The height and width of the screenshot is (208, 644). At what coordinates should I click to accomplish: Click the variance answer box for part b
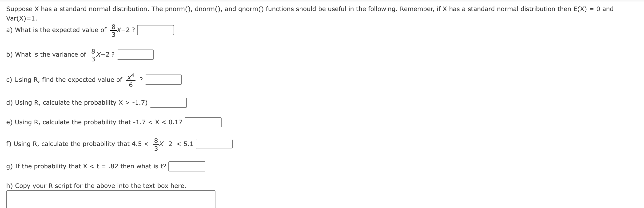coord(136,54)
